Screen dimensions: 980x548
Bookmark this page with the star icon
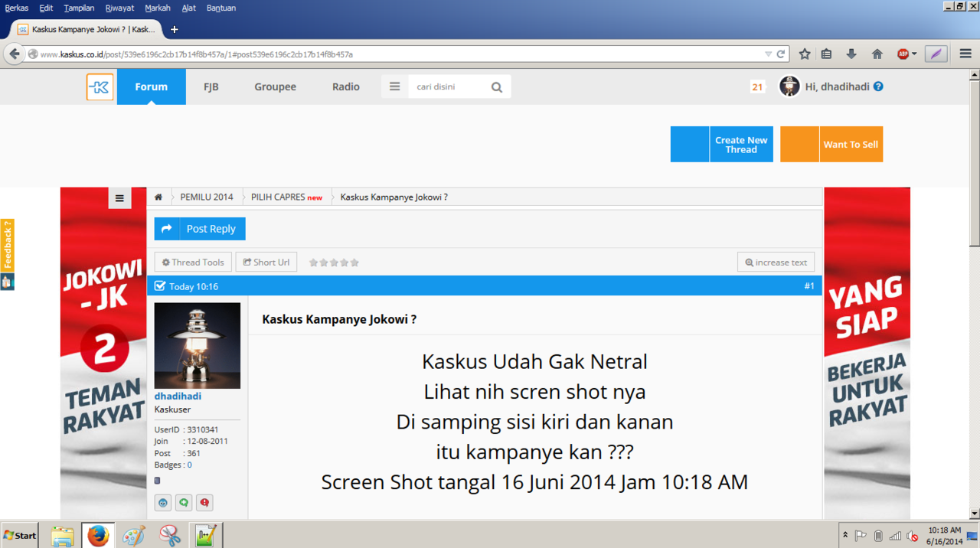click(x=805, y=54)
